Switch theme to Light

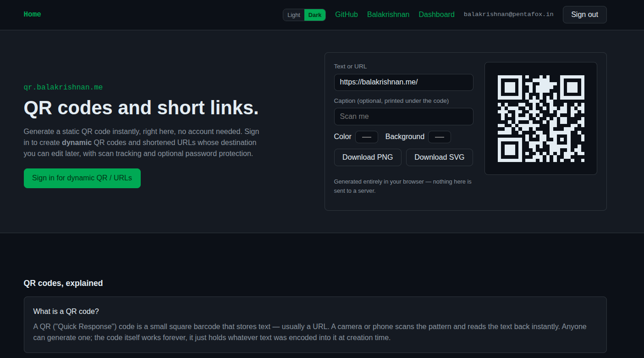(x=294, y=15)
